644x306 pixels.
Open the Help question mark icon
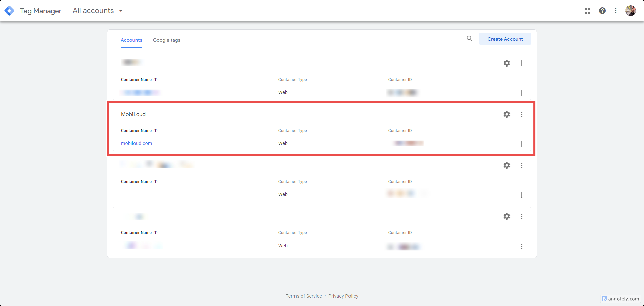click(602, 11)
